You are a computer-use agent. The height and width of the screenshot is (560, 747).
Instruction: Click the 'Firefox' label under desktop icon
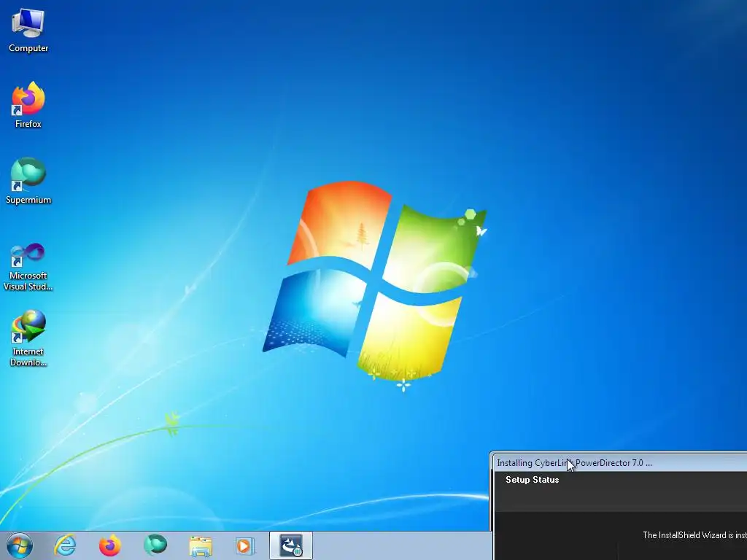28,124
